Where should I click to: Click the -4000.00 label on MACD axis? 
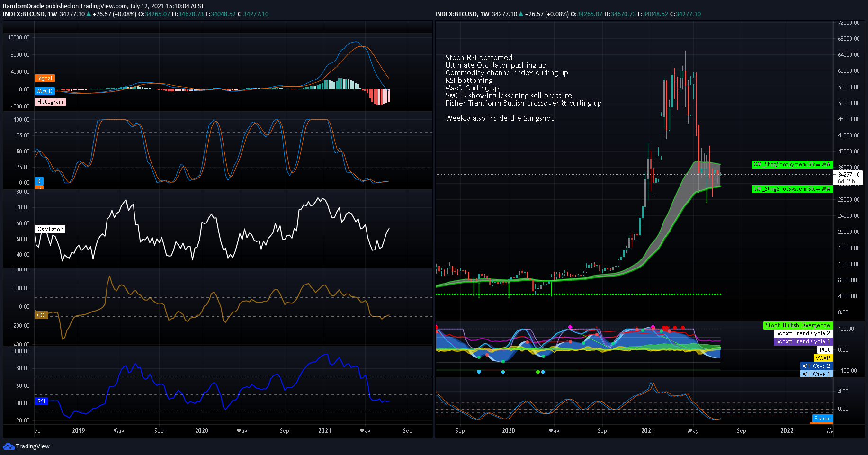click(18, 107)
